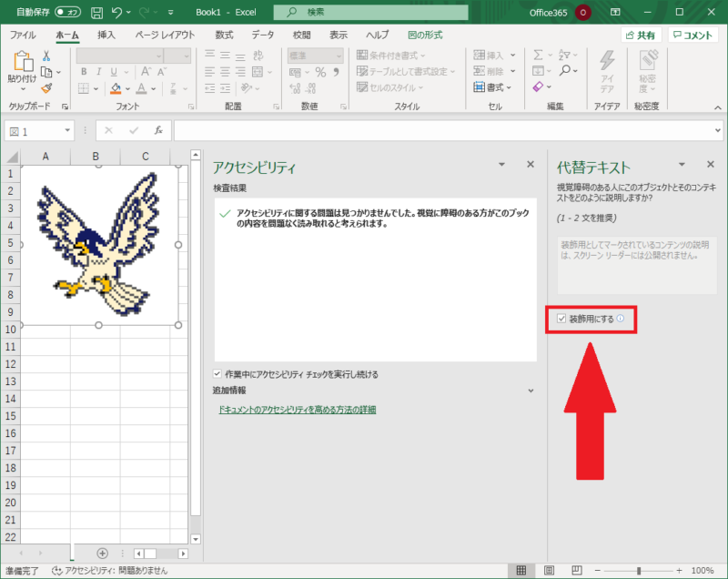The height and width of the screenshot is (579, 728).
Task: Click the Insert Function fx icon
Action: pyautogui.click(x=158, y=130)
